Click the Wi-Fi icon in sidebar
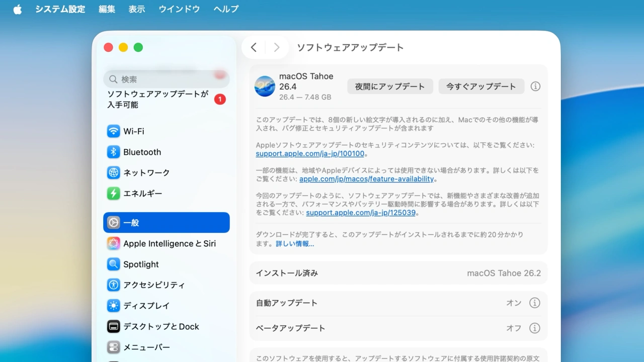 [114, 131]
